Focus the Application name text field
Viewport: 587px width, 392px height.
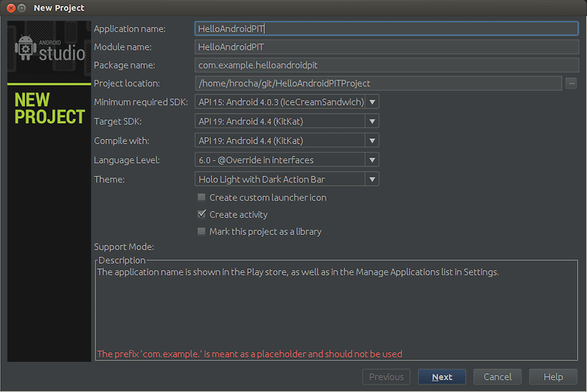tap(387, 29)
